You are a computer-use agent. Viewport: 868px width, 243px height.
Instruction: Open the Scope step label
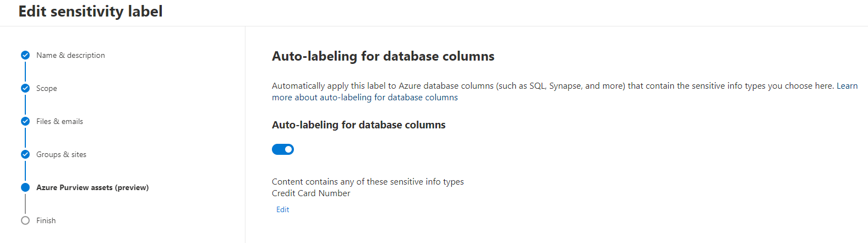47,88
